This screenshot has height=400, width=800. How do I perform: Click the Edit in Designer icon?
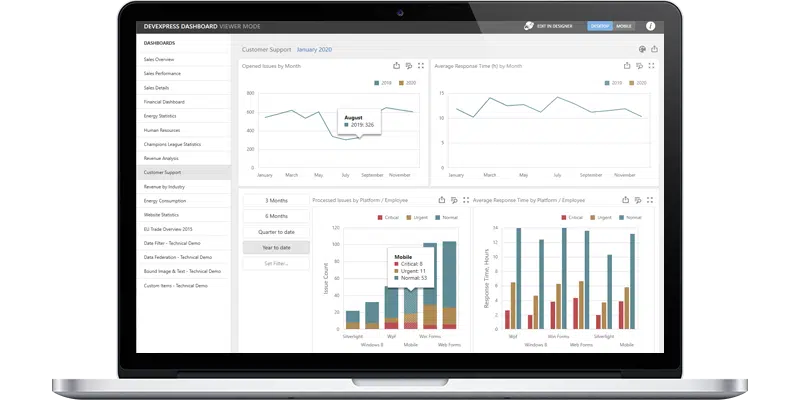(529, 26)
